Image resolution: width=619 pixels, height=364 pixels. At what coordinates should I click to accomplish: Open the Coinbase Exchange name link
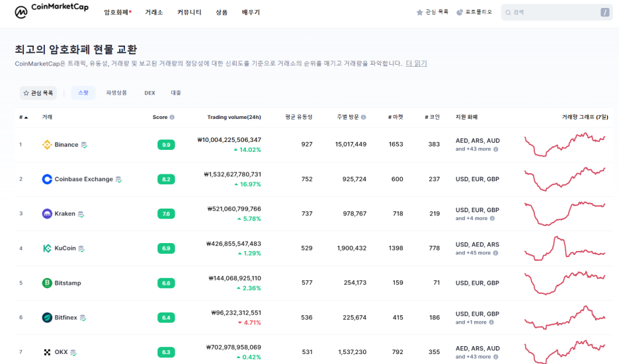84,179
